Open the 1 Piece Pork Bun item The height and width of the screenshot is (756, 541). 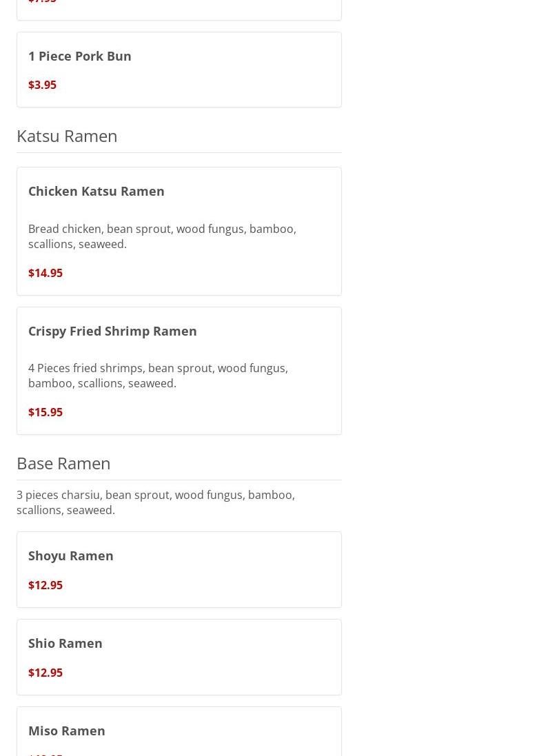coord(80,56)
